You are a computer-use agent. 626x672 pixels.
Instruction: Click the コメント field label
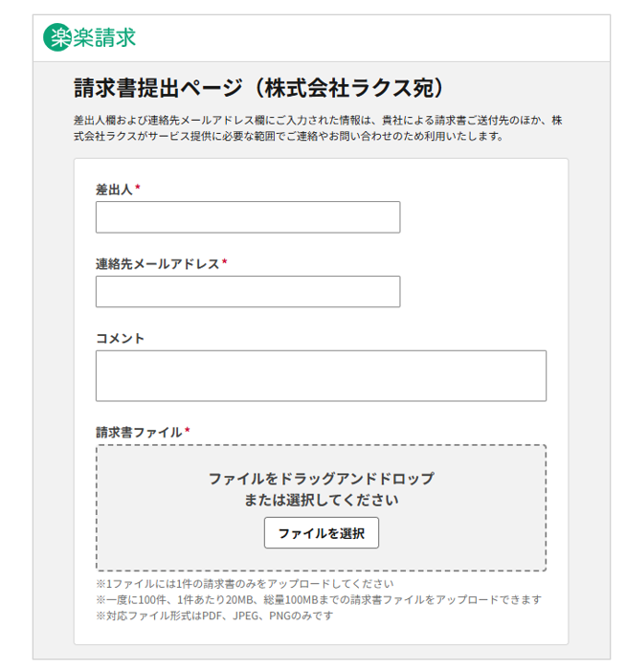pyautogui.click(x=120, y=338)
